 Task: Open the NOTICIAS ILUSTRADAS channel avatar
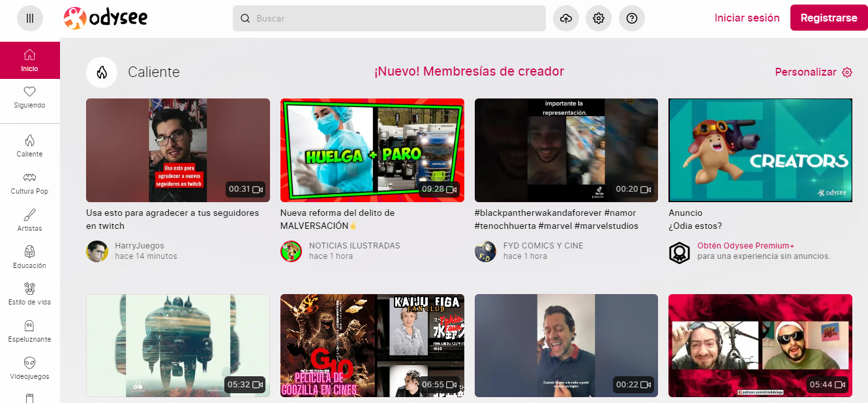click(x=292, y=251)
